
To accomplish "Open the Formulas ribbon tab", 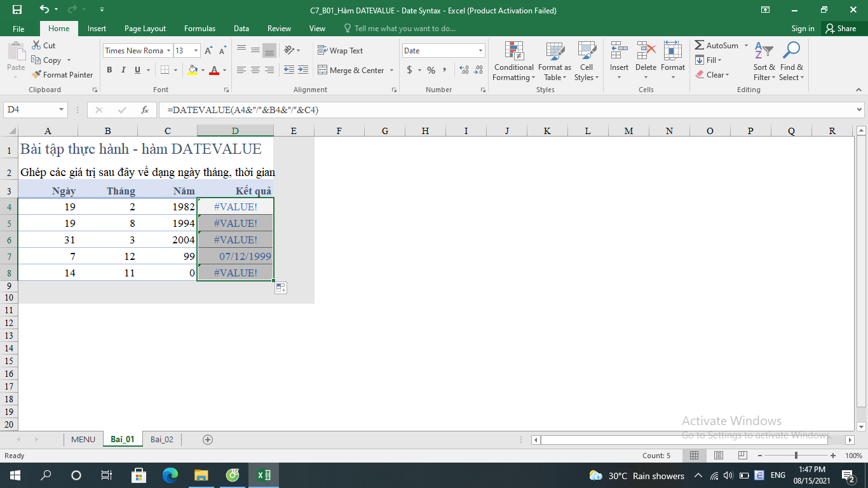I will click(x=200, y=29).
